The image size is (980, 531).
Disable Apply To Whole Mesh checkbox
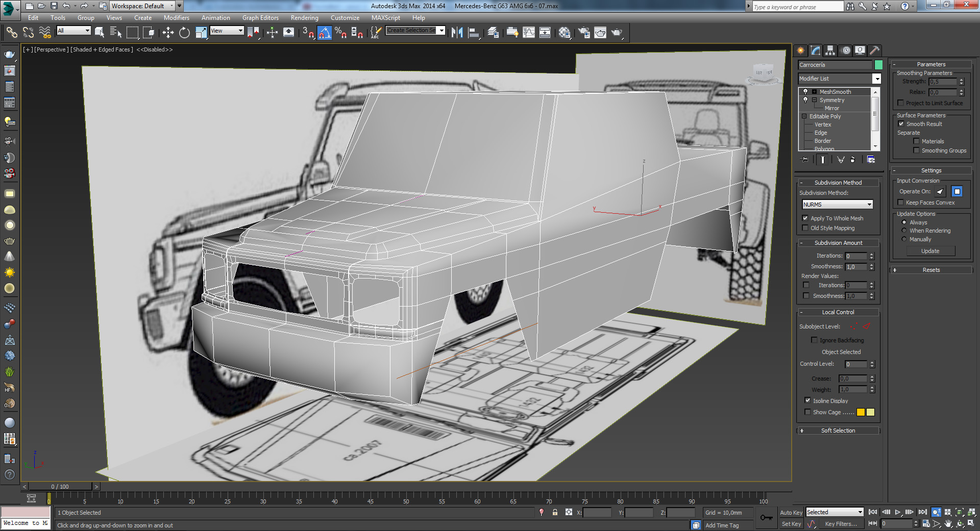click(x=805, y=218)
